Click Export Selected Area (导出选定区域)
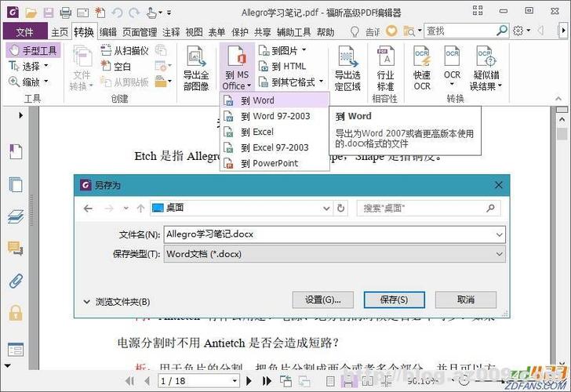Screen dimensions: 571x392 [347, 68]
